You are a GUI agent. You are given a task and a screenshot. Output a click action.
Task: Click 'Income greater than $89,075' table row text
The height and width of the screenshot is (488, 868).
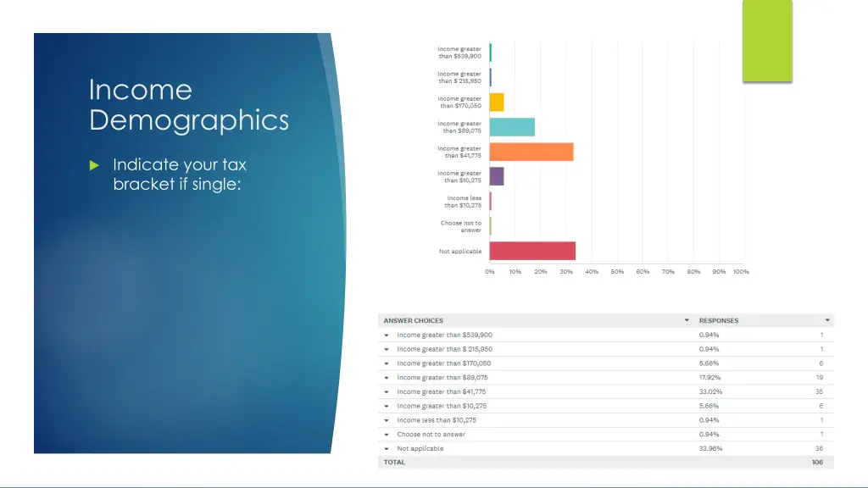point(442,377)
